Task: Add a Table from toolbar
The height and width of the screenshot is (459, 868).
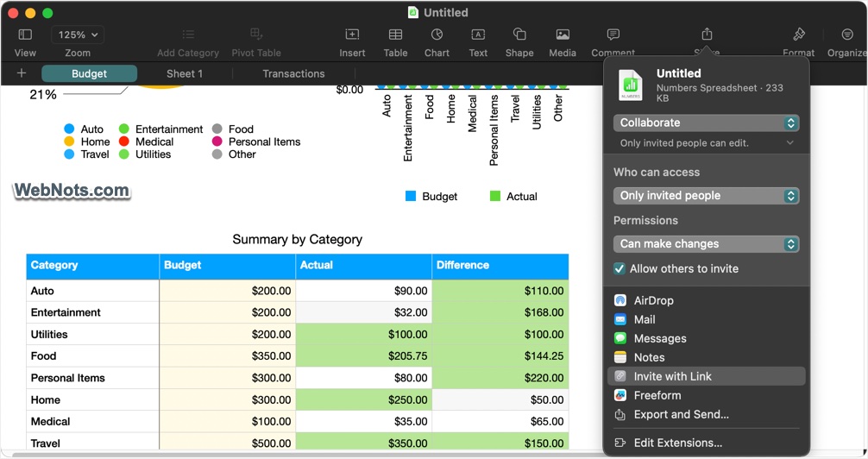Action: pos(395,35)
